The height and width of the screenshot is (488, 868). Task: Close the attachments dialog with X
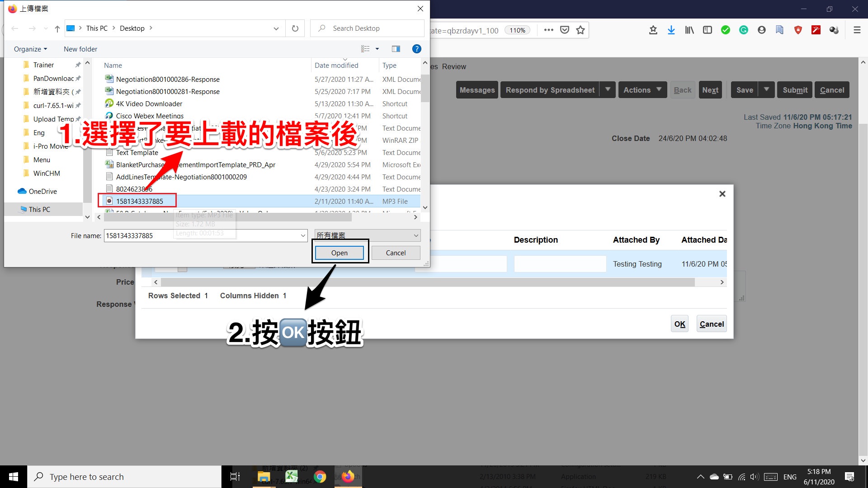(x=722, y=194)
